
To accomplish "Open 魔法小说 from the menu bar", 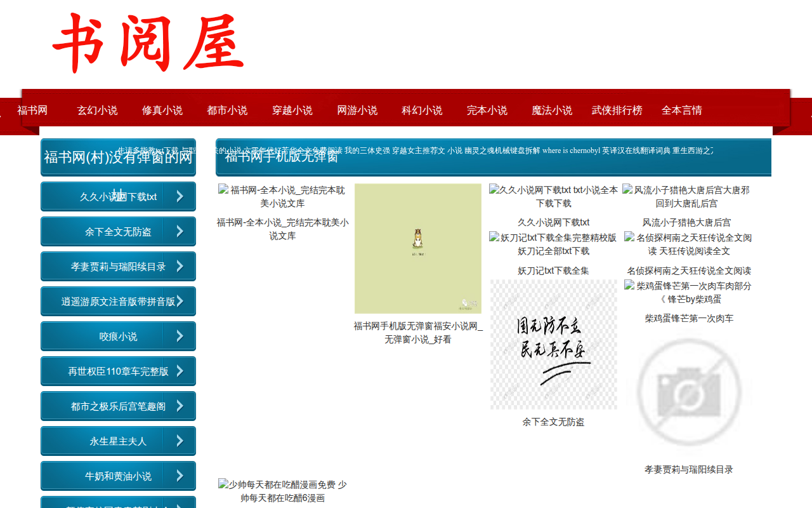I will 552,110.
